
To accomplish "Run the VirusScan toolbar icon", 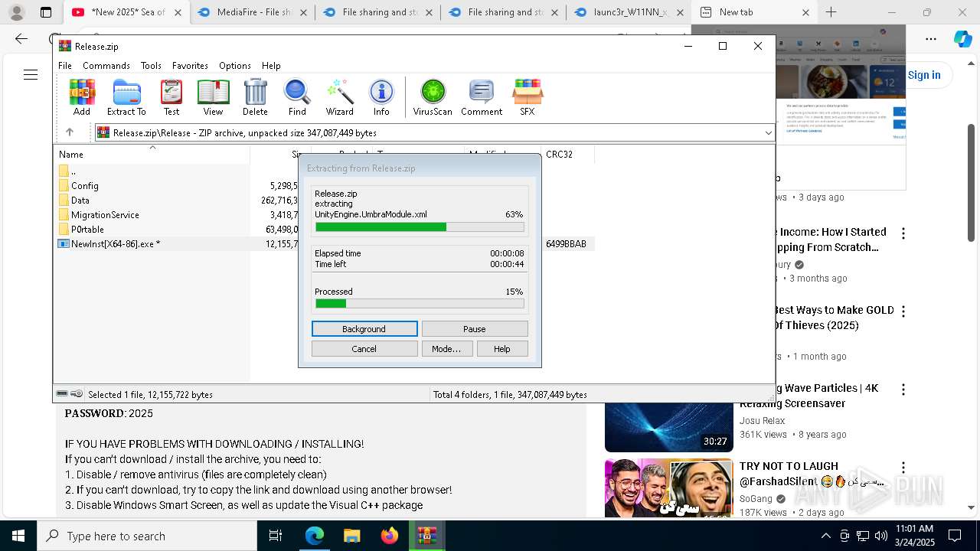I will point(433,97).
